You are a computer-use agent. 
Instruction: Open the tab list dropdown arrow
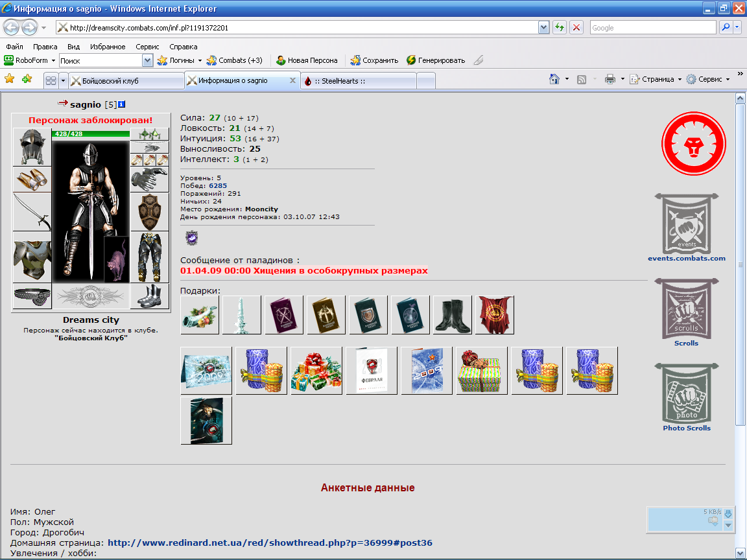tap(63, 80)
